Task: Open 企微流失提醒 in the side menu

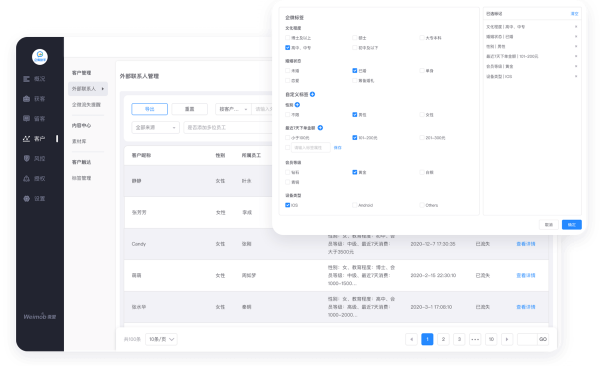Action: (86, 105)
